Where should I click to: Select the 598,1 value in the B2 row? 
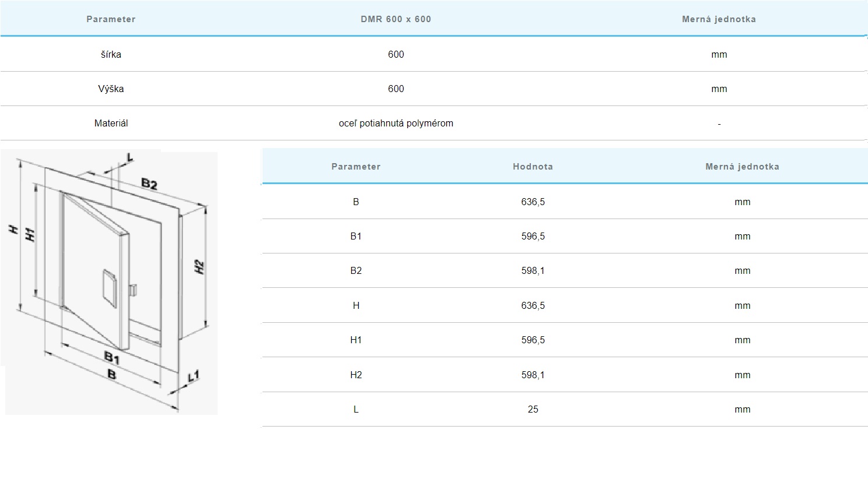[x=533, y=270]
